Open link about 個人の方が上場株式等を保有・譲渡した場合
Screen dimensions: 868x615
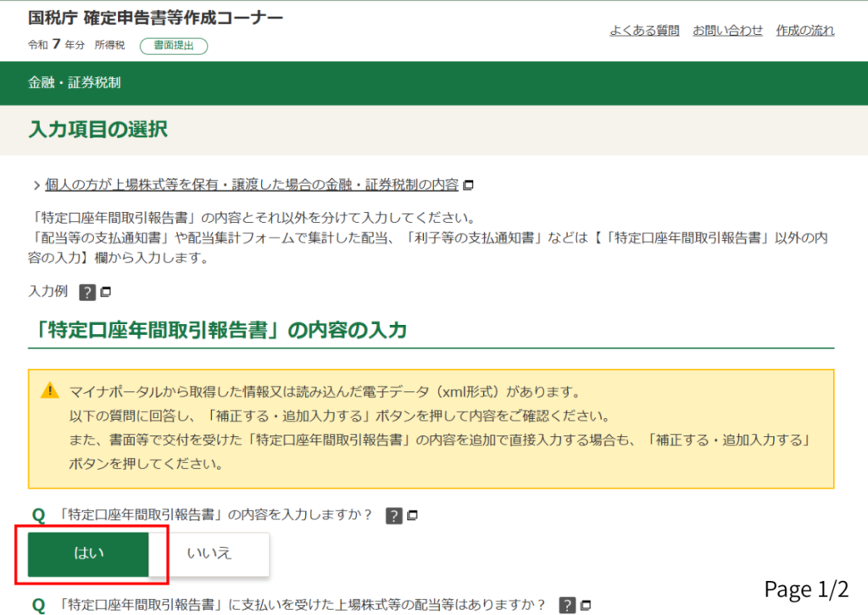[251, 184]
